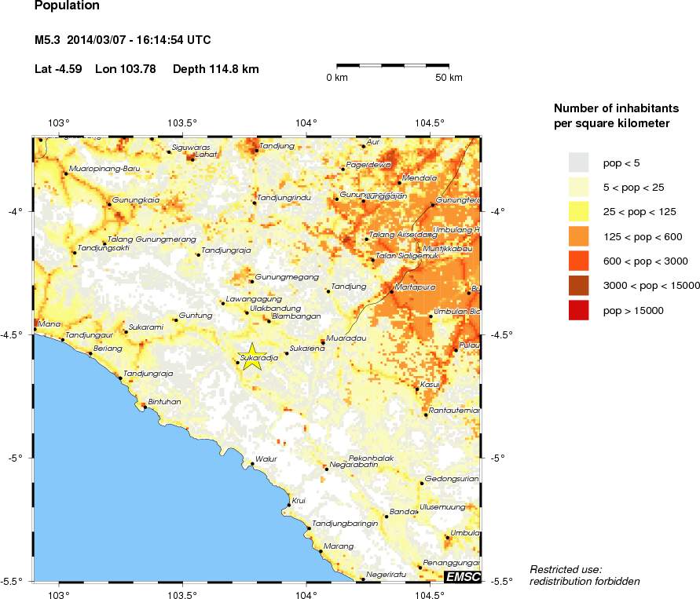
Task: Click the Kasui town marker
Action: pyautogui.click(x=416, y=389)
